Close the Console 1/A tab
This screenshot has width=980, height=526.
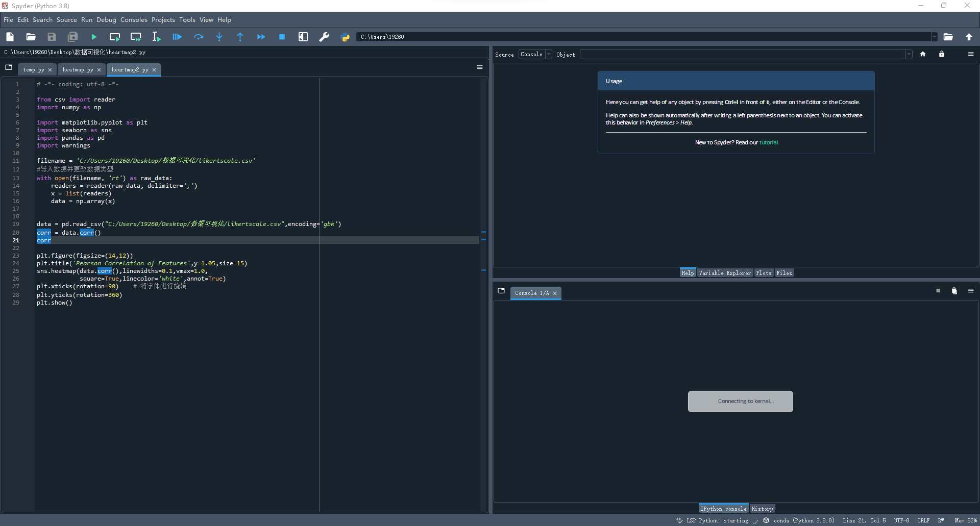(x=555, y=293)
